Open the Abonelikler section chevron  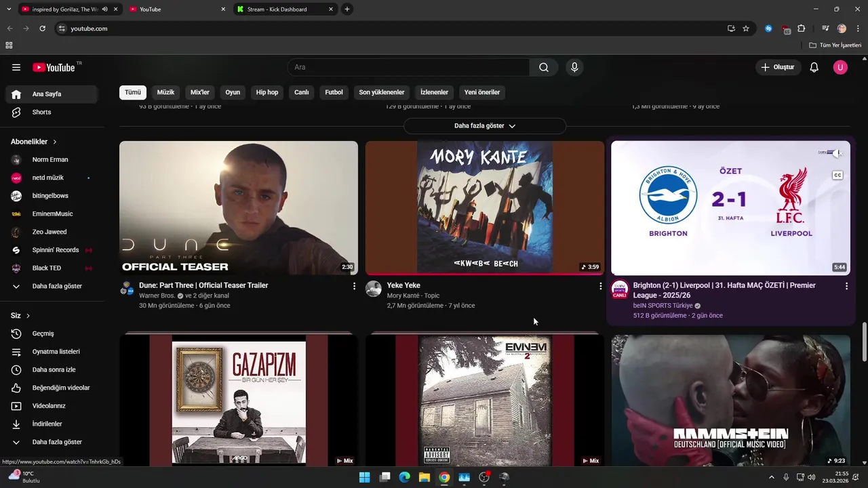tap(55, 142)
